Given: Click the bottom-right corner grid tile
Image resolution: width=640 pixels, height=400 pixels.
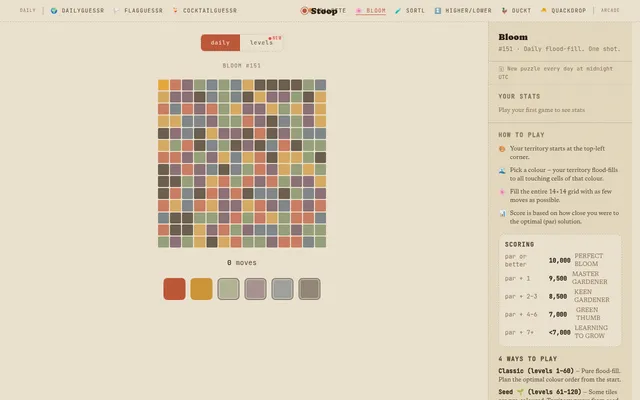Looking at the screenshot, I should [320, 242].
